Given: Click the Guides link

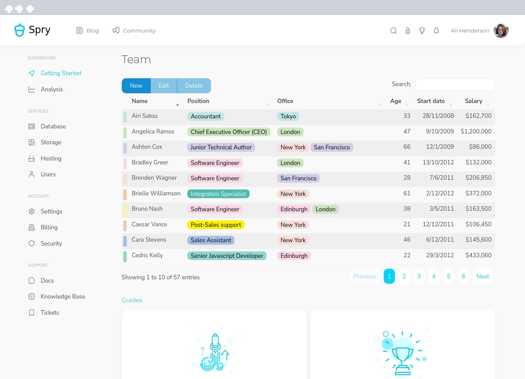Looking at the screenshot, I should (132, 300).
